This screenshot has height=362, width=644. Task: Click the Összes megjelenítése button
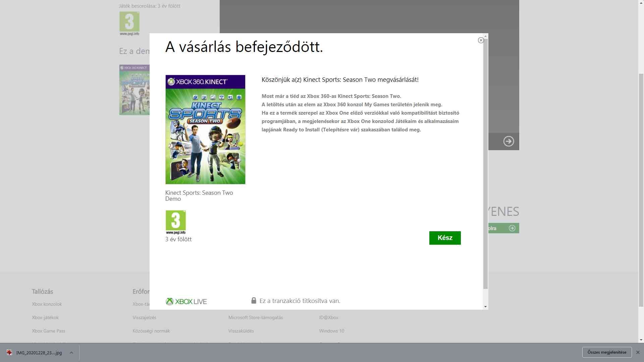click(607, 352)
